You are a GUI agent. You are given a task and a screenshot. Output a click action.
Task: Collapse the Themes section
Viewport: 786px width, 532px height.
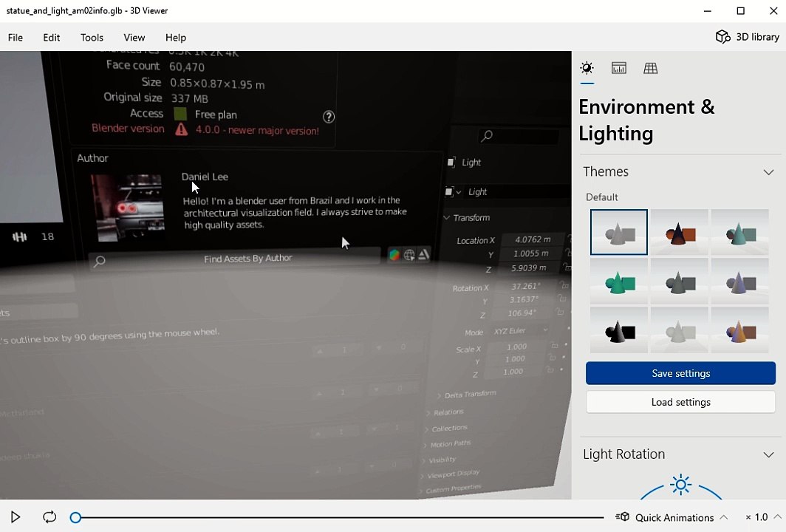(x=768, y=172)
